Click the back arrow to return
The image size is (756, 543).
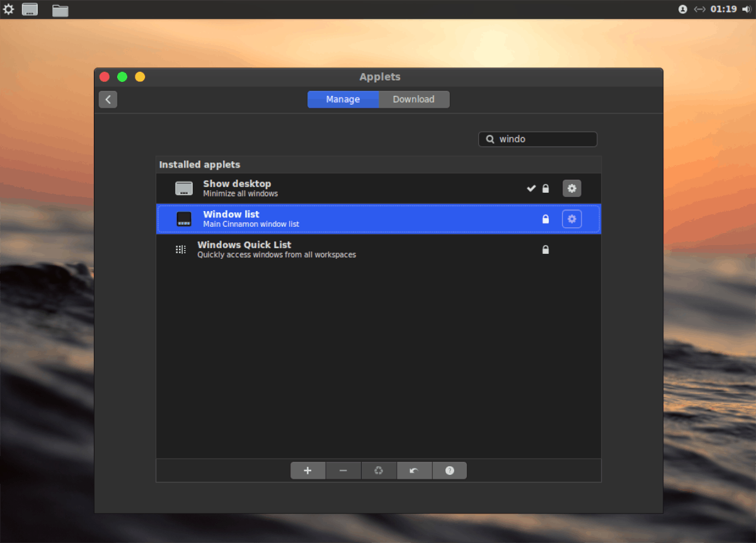click(108, 99)
